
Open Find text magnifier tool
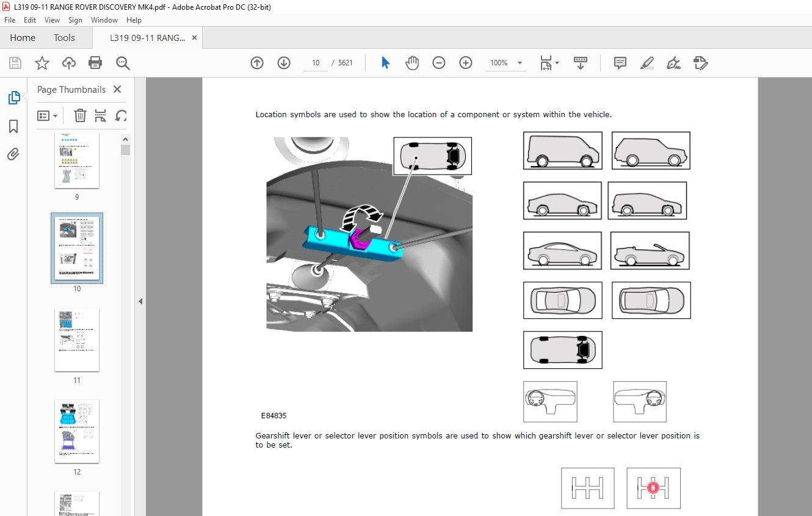[123, 63]
